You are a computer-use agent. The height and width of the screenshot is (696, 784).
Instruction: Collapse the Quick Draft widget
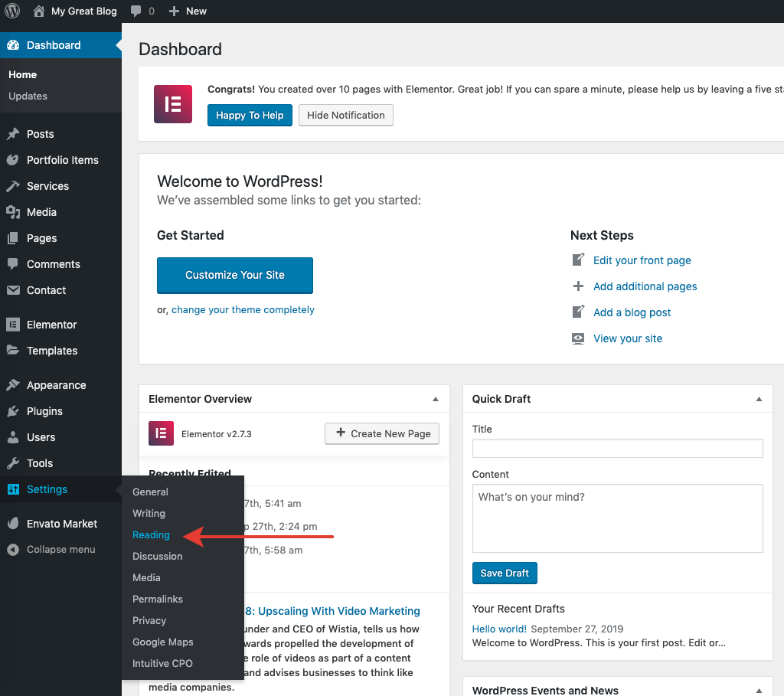[759, 399]
